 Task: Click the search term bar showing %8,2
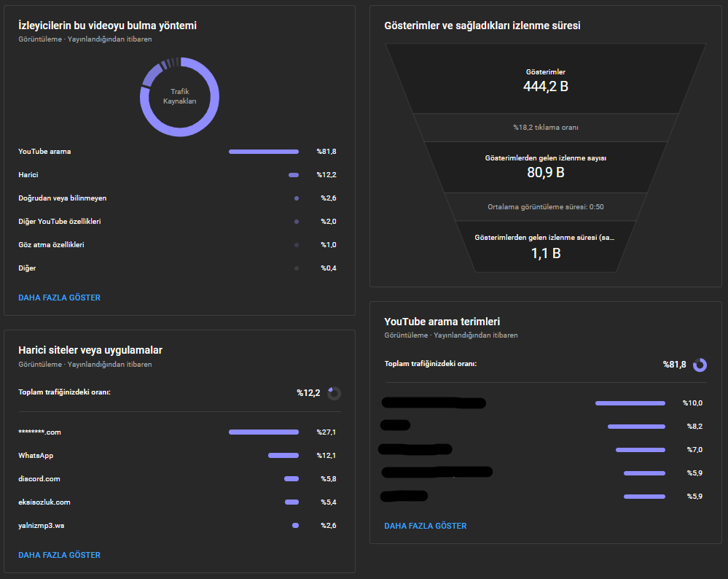(x=636, y=426)
